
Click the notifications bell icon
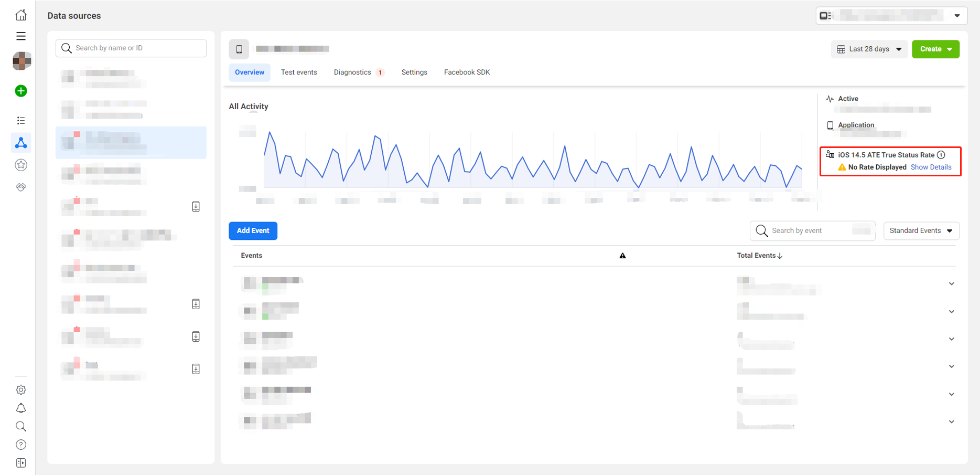coord(21,408)
